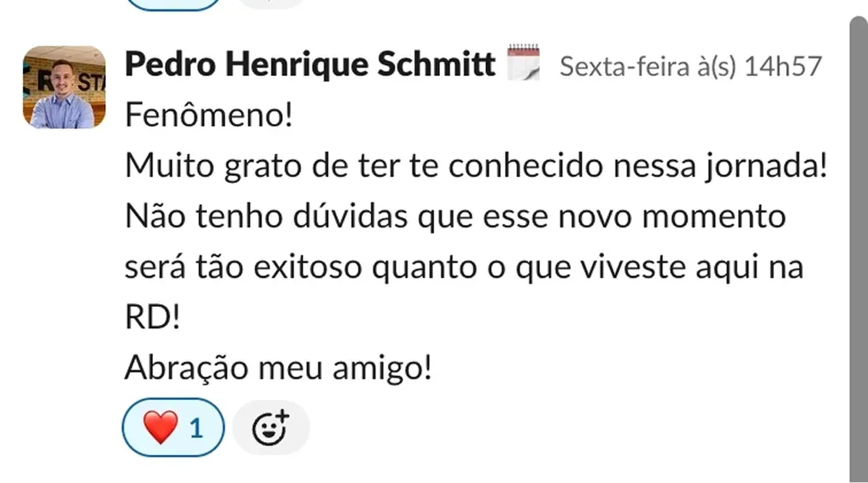Screen dimensions: 868x483
Task: Open the Sexta-feira 14h57 message timestamp
Action: click(x=689, y=67)
